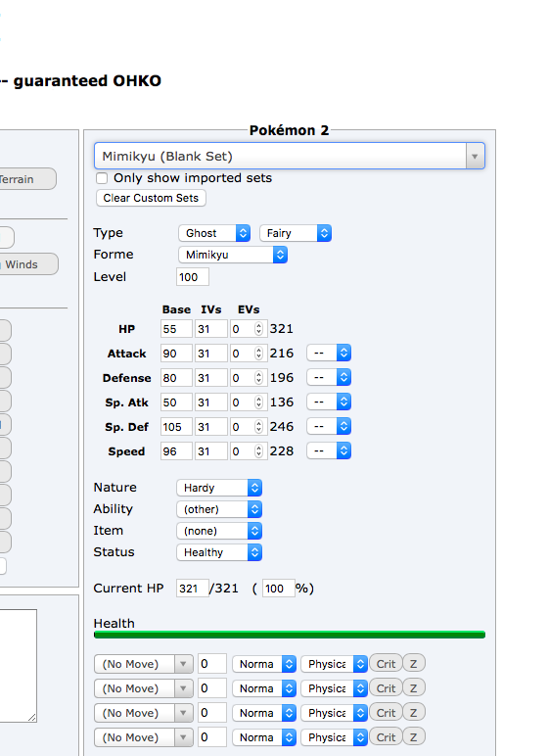Toggle Z on the third move
The height and width of the screenshot is (756, 548).
[414, 713]
